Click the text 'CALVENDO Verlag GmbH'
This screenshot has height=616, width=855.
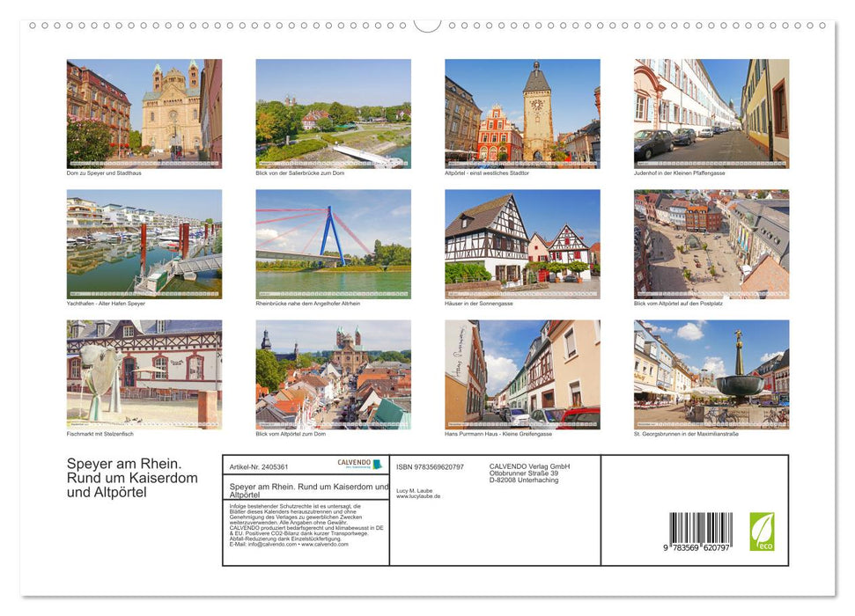point(529,466)
